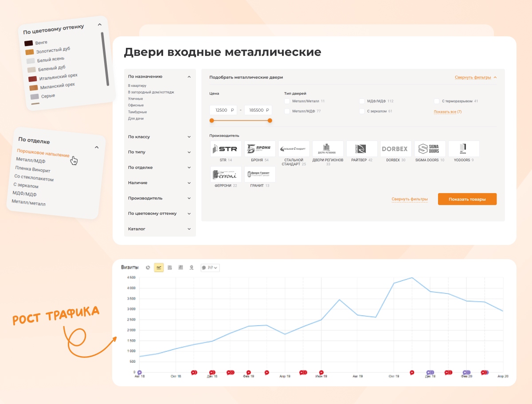Switch chart to stacked area view
The height and width of the screenshot is (404, 532).
pyautogui.click(x=170, y=268)
